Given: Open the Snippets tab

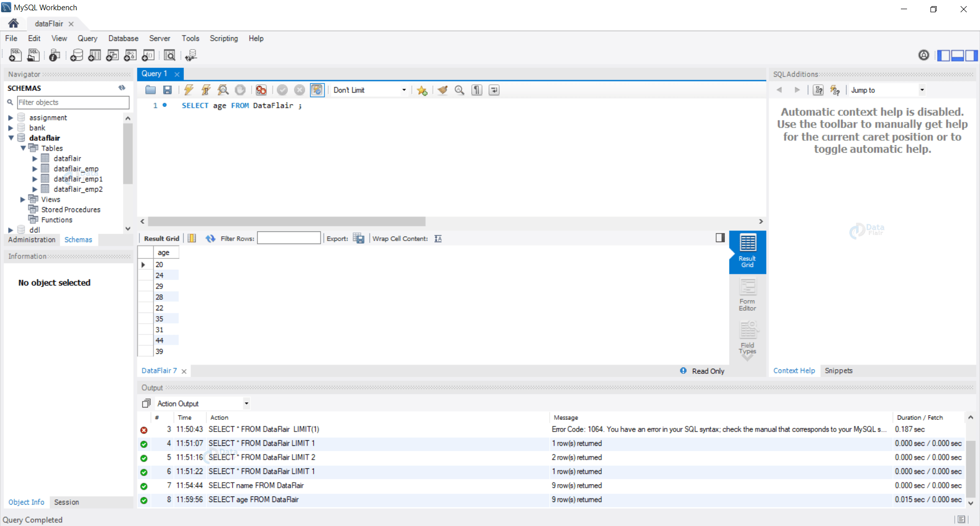Looking at the screenshot, I should (839, 371).
